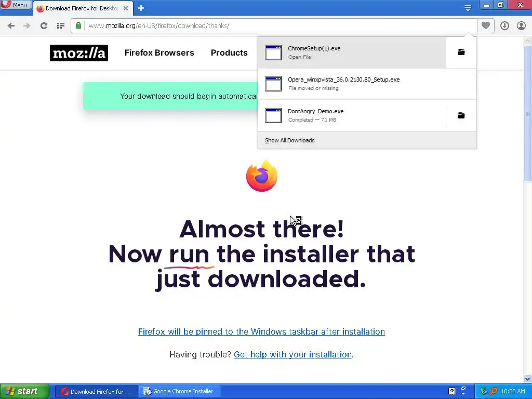The image size is (532, 399).
Task: Close the Download Firefox for Desktop tab
Action: point(126,8)
